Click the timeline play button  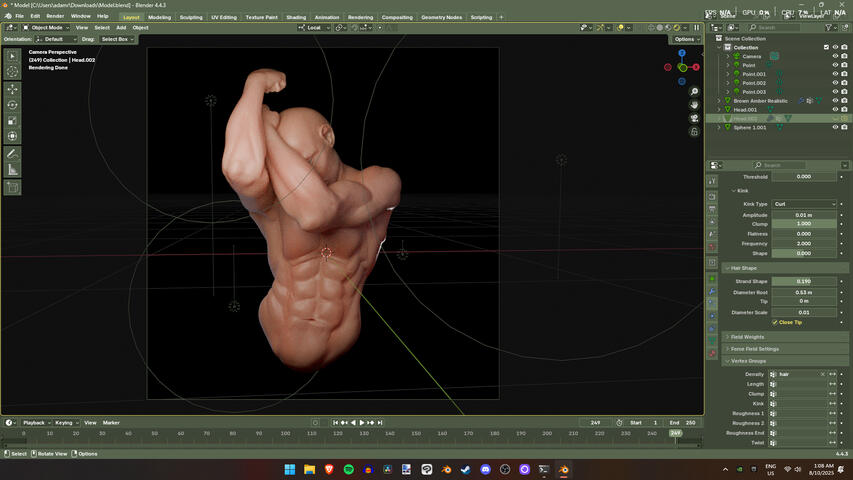pos(362,423)
